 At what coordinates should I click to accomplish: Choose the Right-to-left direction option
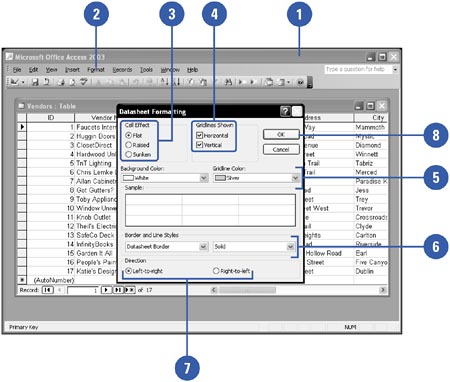(232, 271)
